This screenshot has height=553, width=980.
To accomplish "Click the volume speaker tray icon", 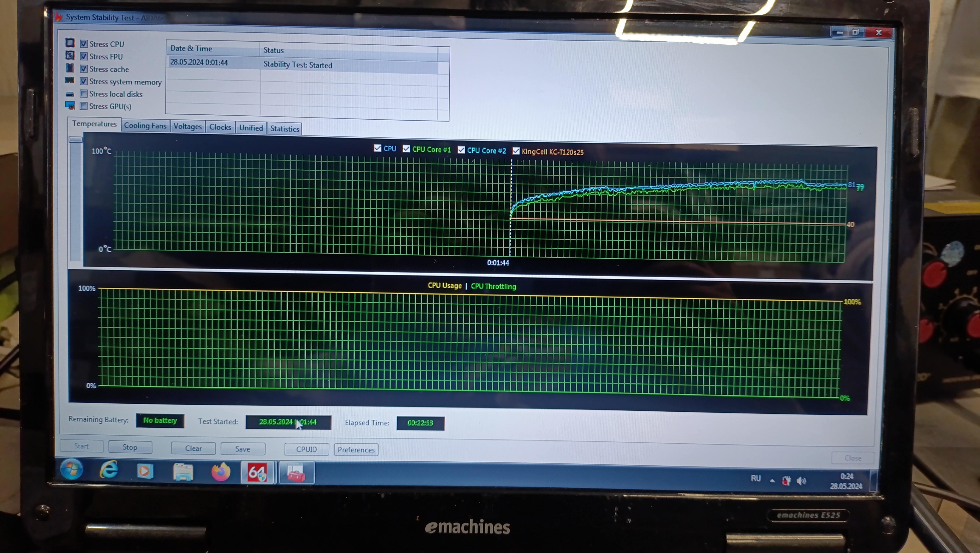I will pos(801,481).
